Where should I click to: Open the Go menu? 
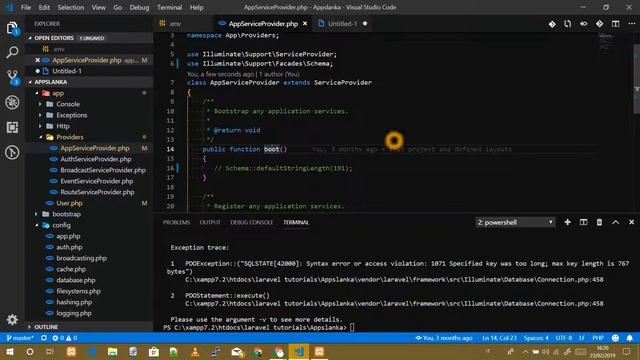[x=118, y=7]
